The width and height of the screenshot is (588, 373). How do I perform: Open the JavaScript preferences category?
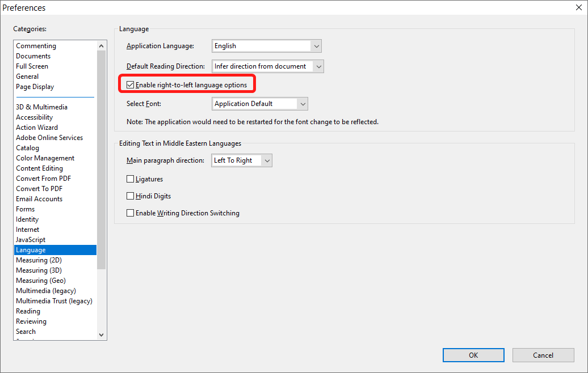[31, 240]
